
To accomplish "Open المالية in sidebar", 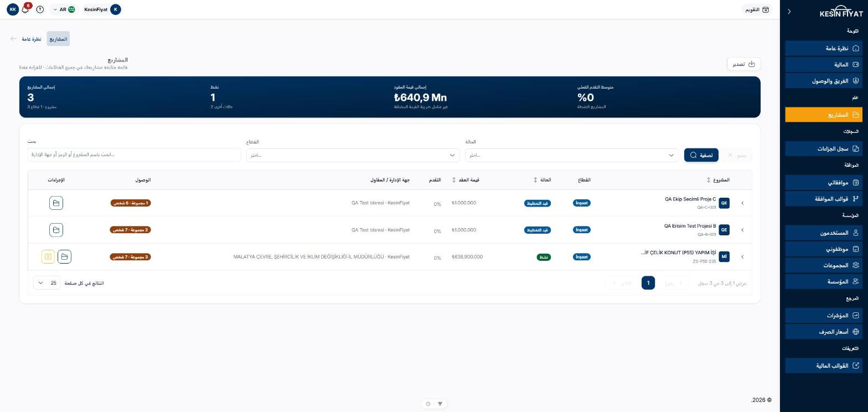I will pyautogui.click(x=824, y=65).
